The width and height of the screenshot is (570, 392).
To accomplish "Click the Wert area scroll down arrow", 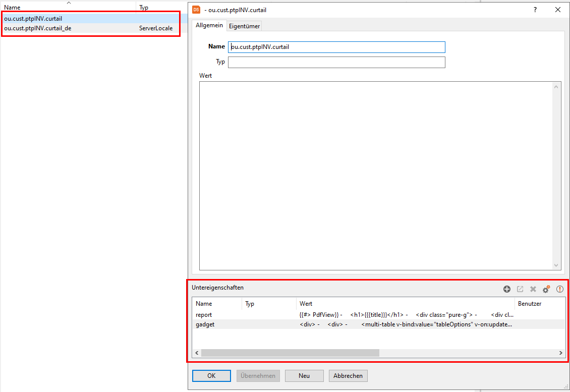I will pyautogui.click(x=556, y=265).
